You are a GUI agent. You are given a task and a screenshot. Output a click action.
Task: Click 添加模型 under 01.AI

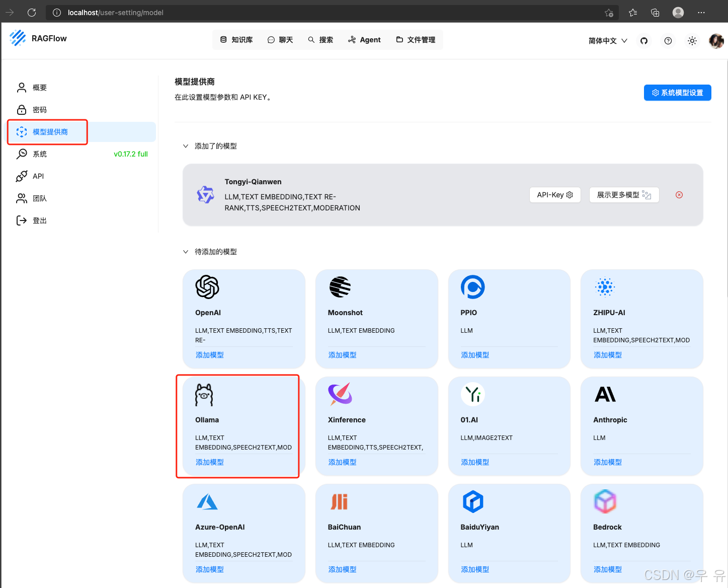coord(475,462)
